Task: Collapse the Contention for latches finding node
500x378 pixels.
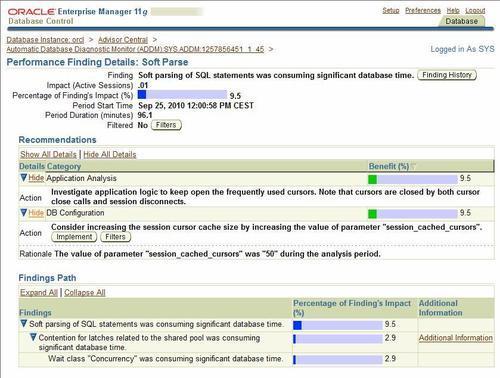Action: (33, 337)
